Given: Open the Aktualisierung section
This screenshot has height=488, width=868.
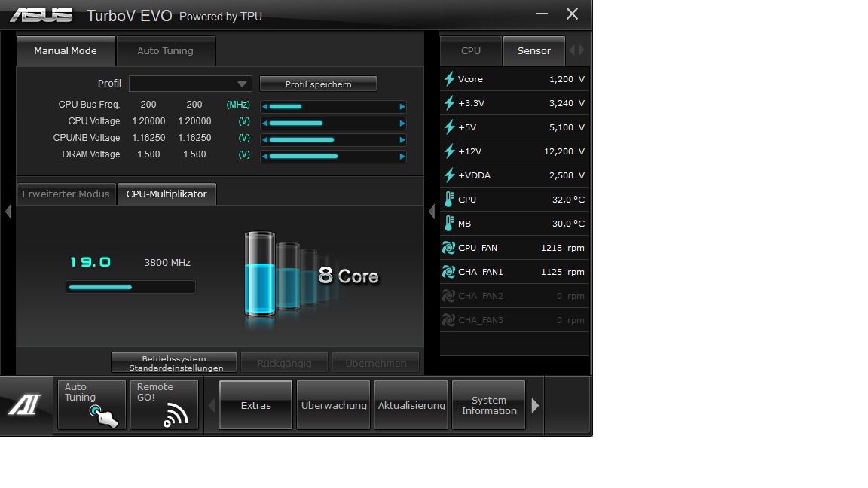Looking at the screenshot, I should (x=411, y=405).
